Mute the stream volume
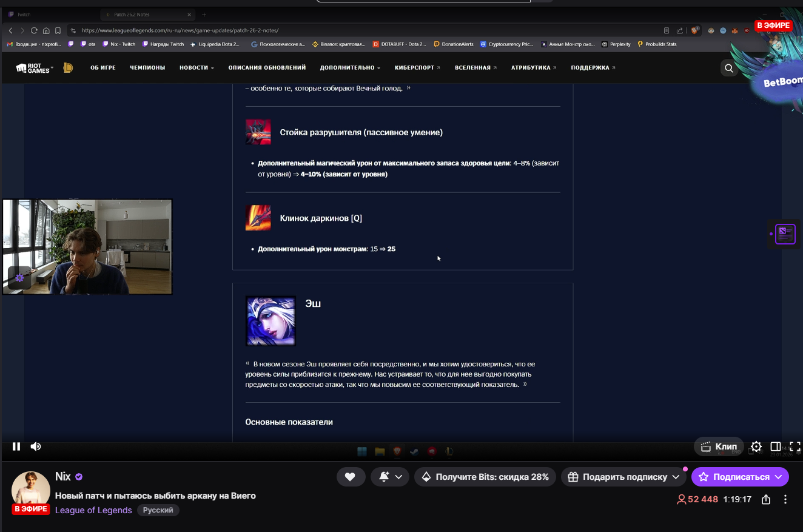This screenshot has width=803, height=532. pos(36,446)
